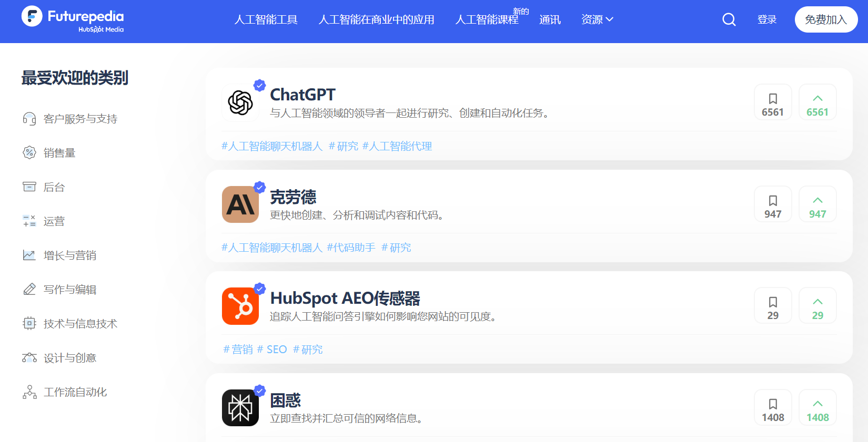
Task: Open 人工智能课程 nav item
Action: click(487, 19)
